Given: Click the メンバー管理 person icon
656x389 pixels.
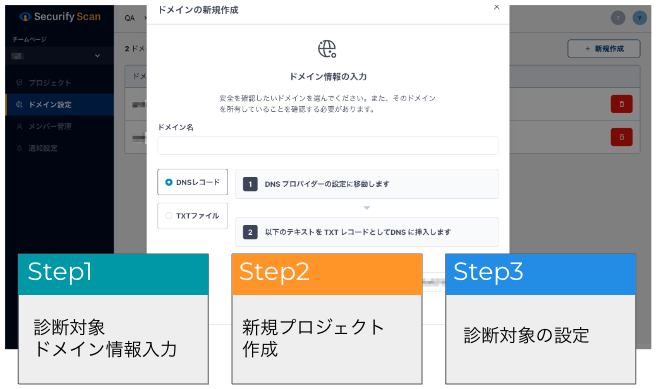Looking at the screenshot, I should pos(19,126).
